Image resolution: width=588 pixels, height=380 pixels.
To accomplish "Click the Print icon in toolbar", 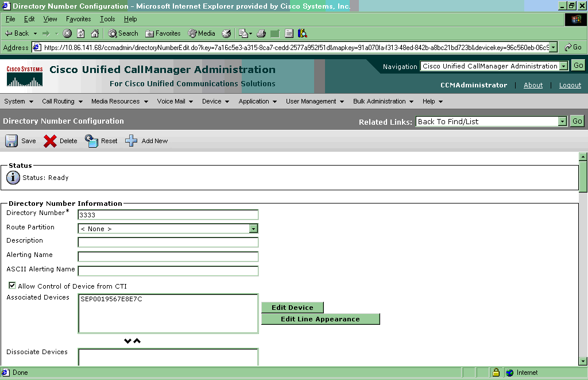I will coord(261,33).
